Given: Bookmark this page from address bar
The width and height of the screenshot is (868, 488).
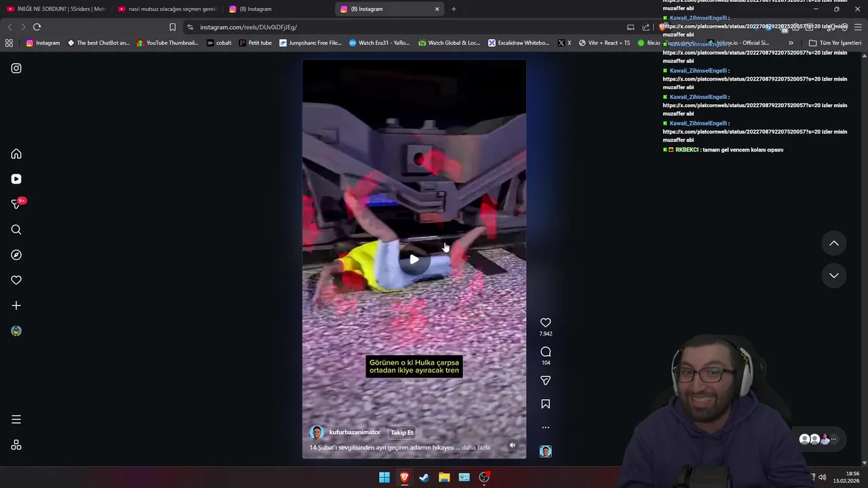Looking at the screenshot, I should point(172,27).
